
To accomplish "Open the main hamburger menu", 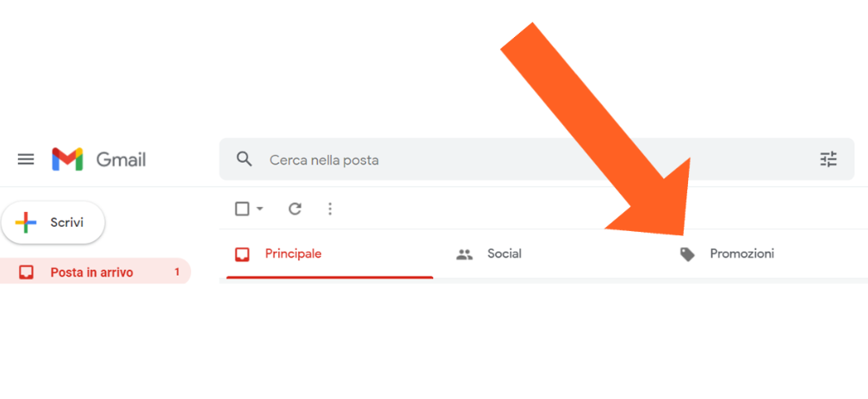I will [26, 159].
